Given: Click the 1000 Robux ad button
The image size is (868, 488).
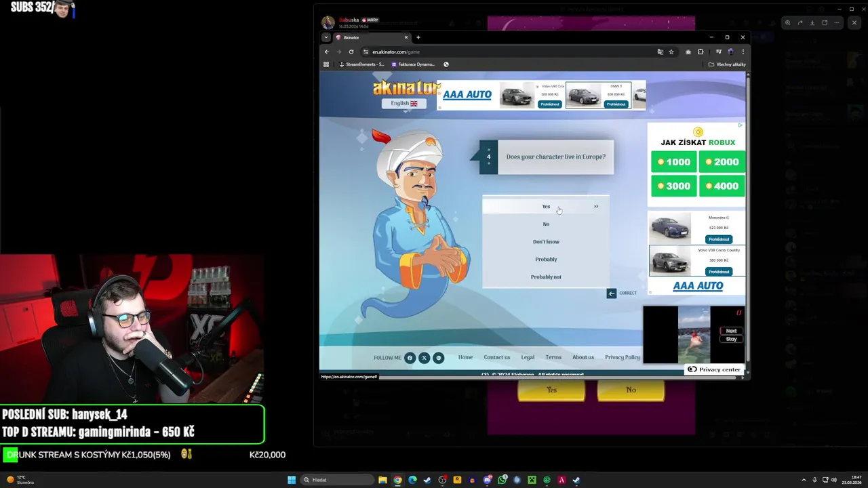Looking at the screenshot, I should [x=674, y=162].
